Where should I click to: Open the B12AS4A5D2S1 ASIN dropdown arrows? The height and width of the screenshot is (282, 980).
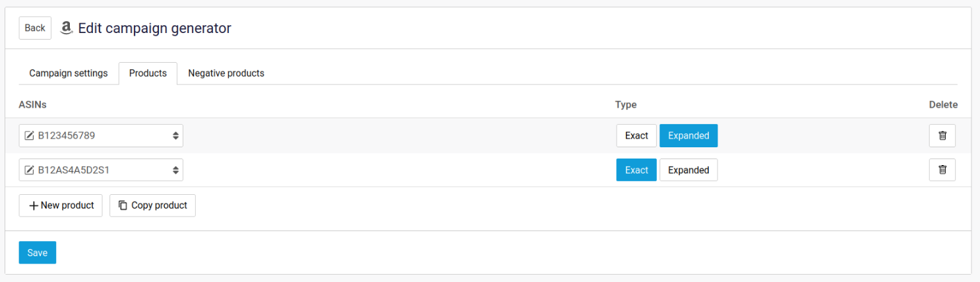[x=175, y=170]
